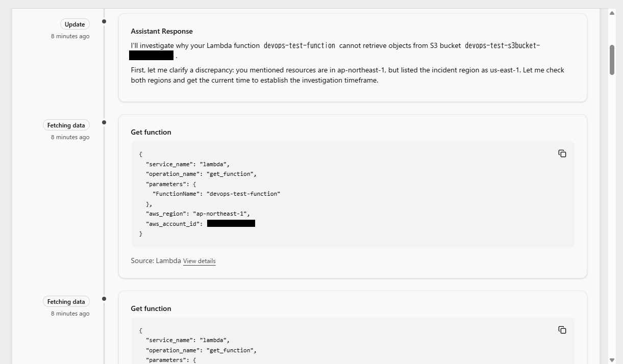Click the first Fetching data badge
This screenshot has width=623, height=364.
(x=66, y=125)
